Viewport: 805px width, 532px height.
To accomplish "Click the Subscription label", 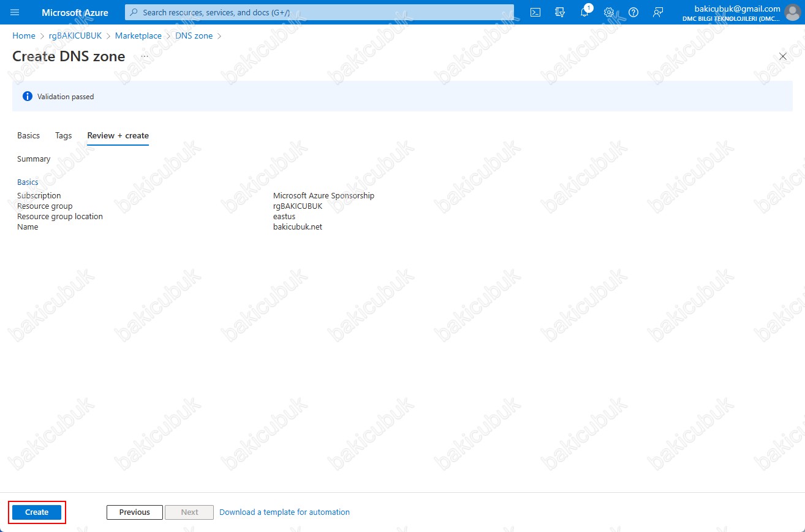I will point(39,196).
